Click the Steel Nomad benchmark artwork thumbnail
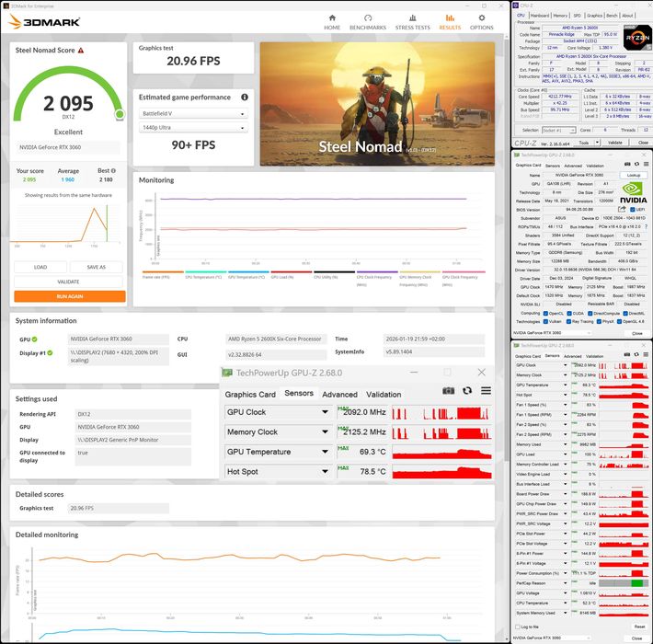This screenshot has width=653, height=644. [377, 104]
